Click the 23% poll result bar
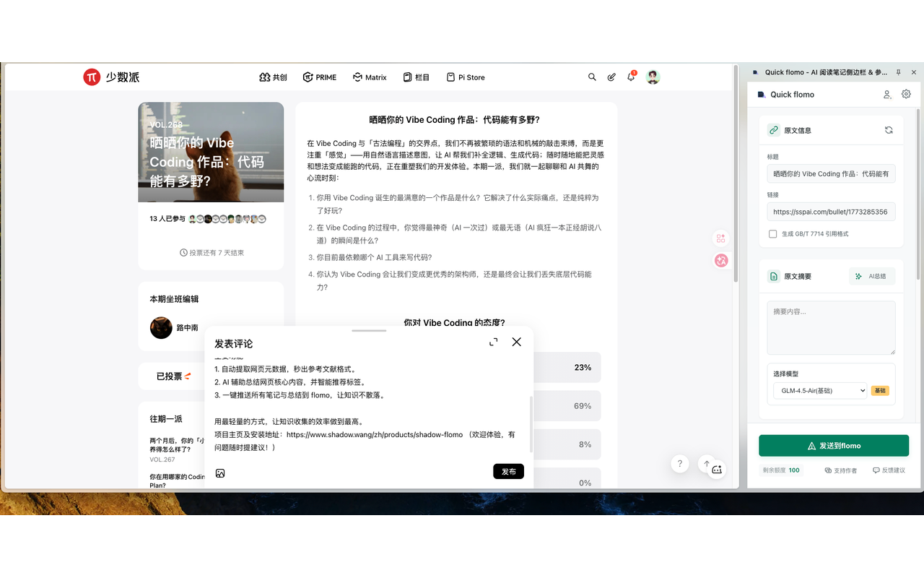Image resolution: width=924 pixels, height=578 pixels. click(567, 367)
